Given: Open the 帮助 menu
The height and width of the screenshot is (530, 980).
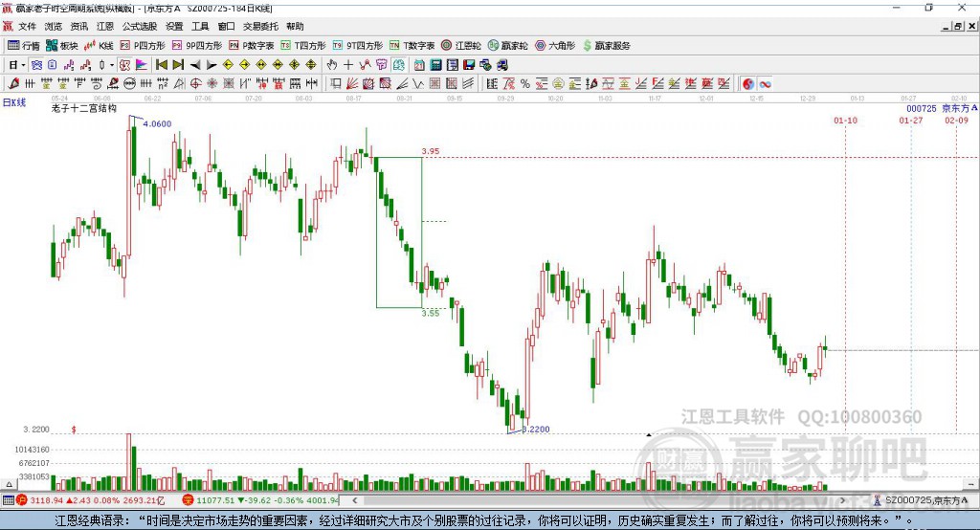Looking at the screenshot, I should pyautogui.click(x=295, y=26).
